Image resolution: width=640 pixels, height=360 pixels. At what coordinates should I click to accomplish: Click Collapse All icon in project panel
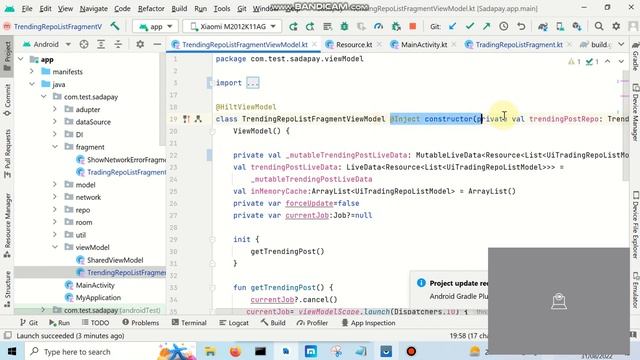(118, 44)
